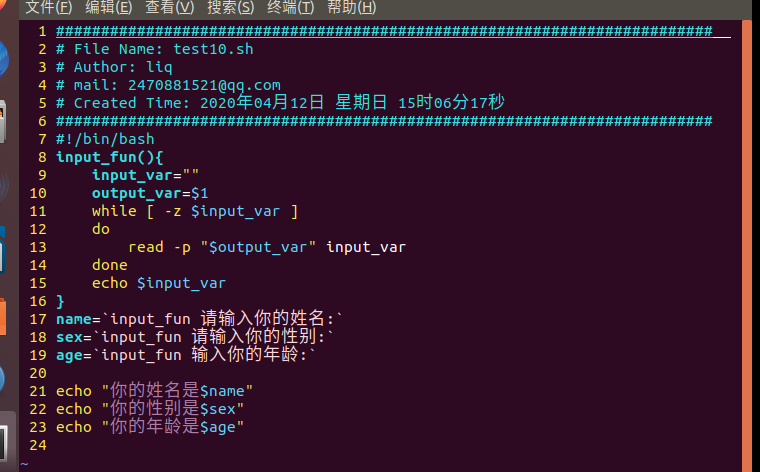Place cursor on #!/bin/bash line
The image size is (760, 472).
pos(105,139)
